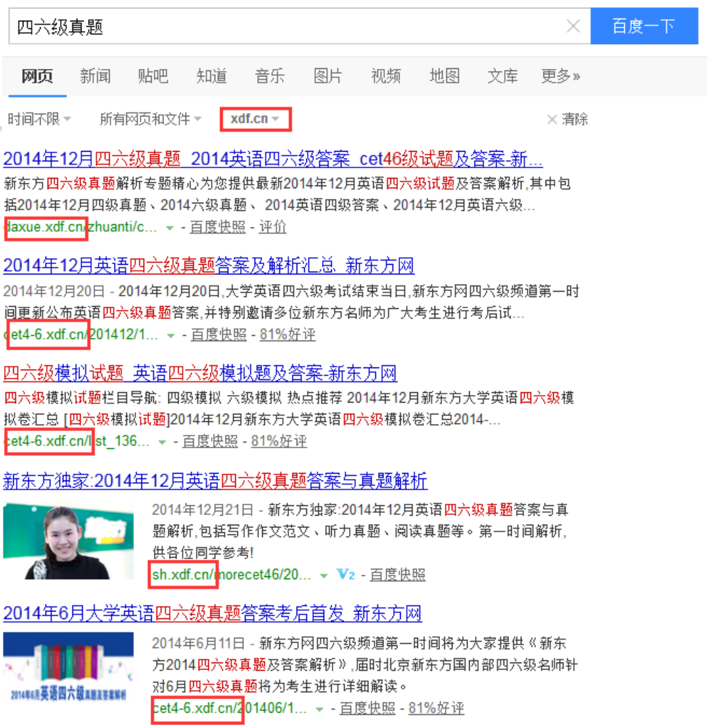Viewport: 707px width, 728px height.
Task: Click the 评价 link of first result
Action: (x=272, y=227)
